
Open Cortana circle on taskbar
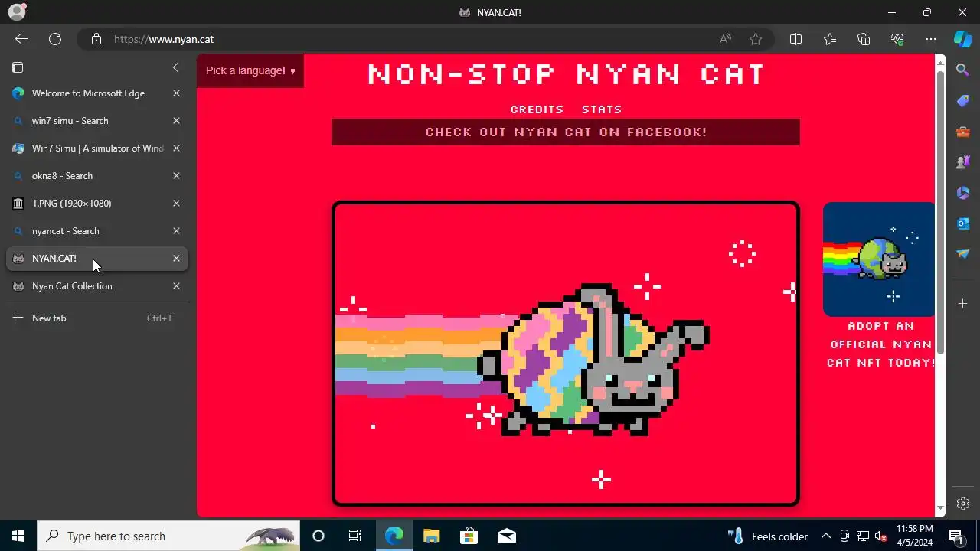[x=318, y=536]
